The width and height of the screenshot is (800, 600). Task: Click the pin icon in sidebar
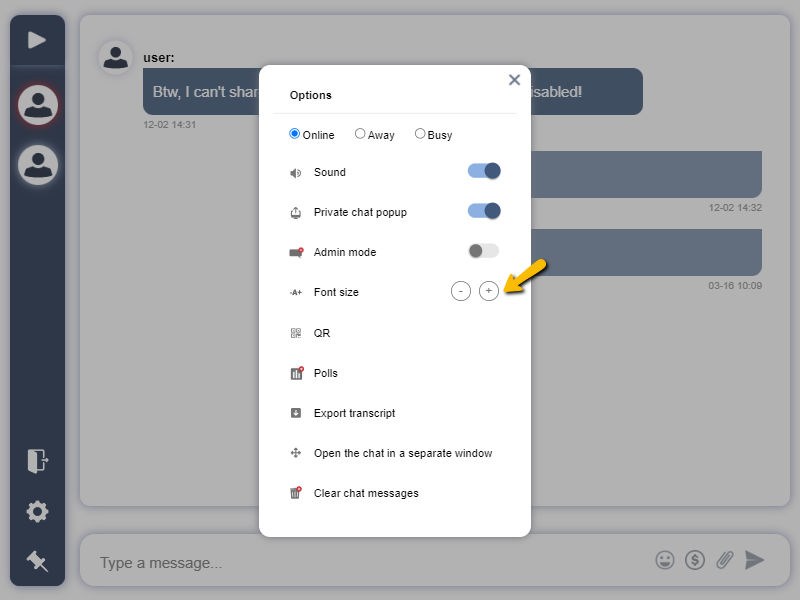coord(37,561)
